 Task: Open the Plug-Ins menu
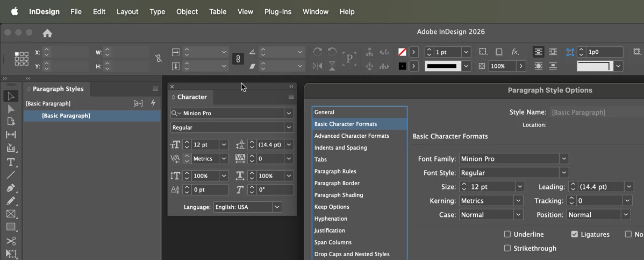pyautogui.click(x=278, y=11)
